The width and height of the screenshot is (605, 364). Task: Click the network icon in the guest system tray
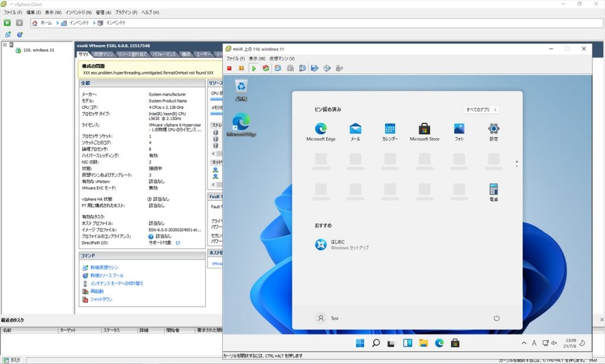pyautogui.click(x=545, y=343)
